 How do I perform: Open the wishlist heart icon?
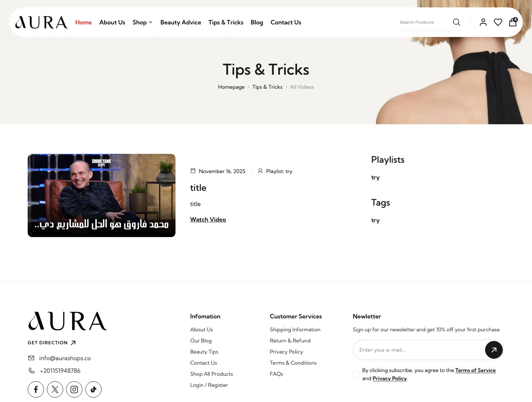[x=498, y=22]
